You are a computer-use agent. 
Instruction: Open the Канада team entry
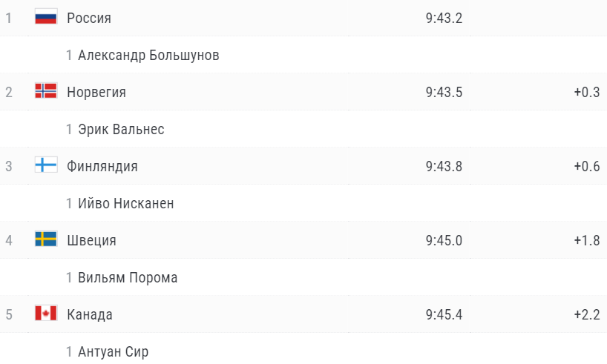pos(90,314)
